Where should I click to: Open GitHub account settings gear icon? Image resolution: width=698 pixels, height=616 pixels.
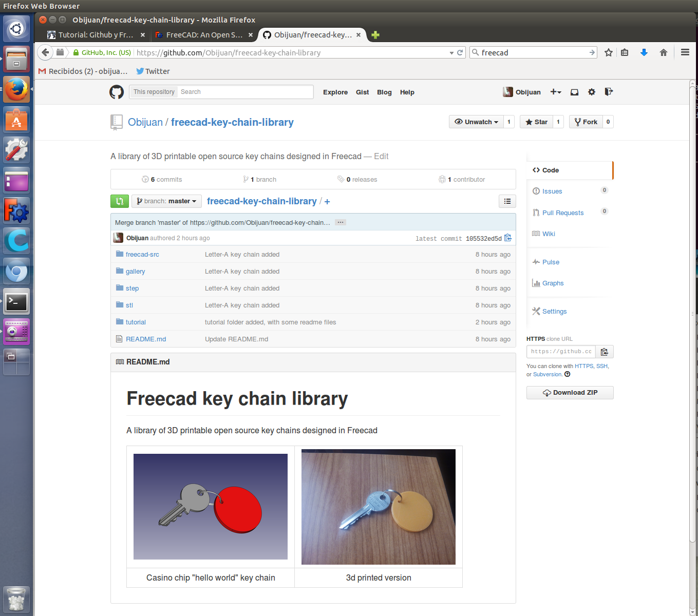point(592,92)
